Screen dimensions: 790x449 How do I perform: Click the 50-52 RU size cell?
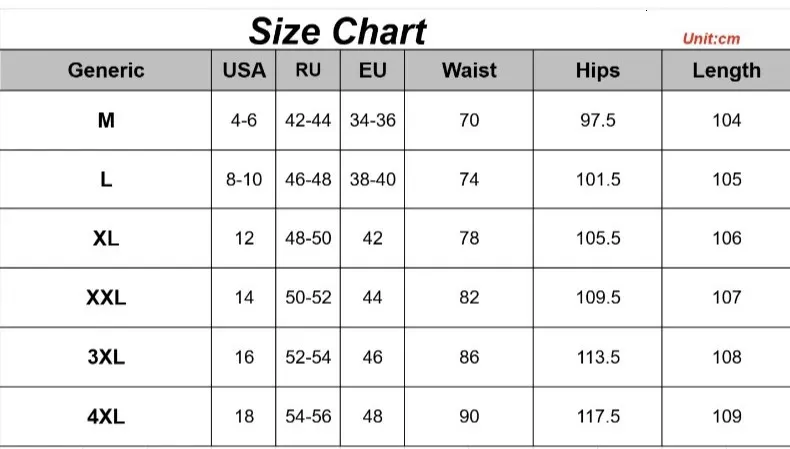click(308, 297)
